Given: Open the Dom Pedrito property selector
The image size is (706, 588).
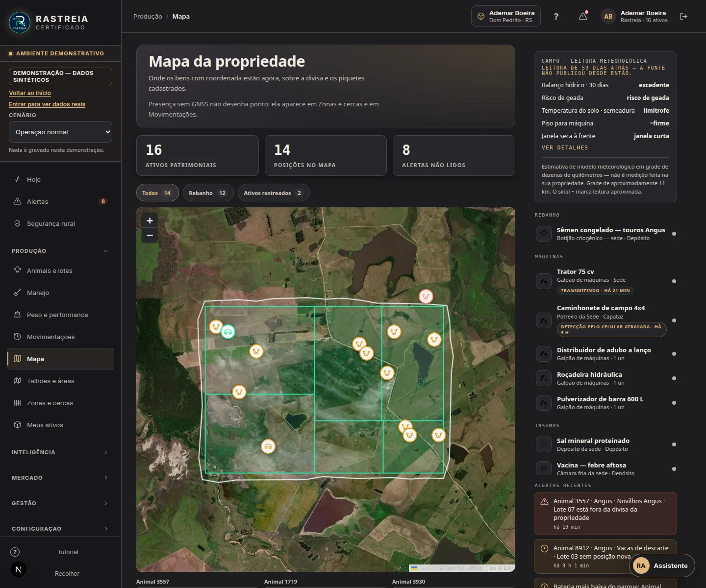Looking at the screenshot, I should (x=506, y=16).
